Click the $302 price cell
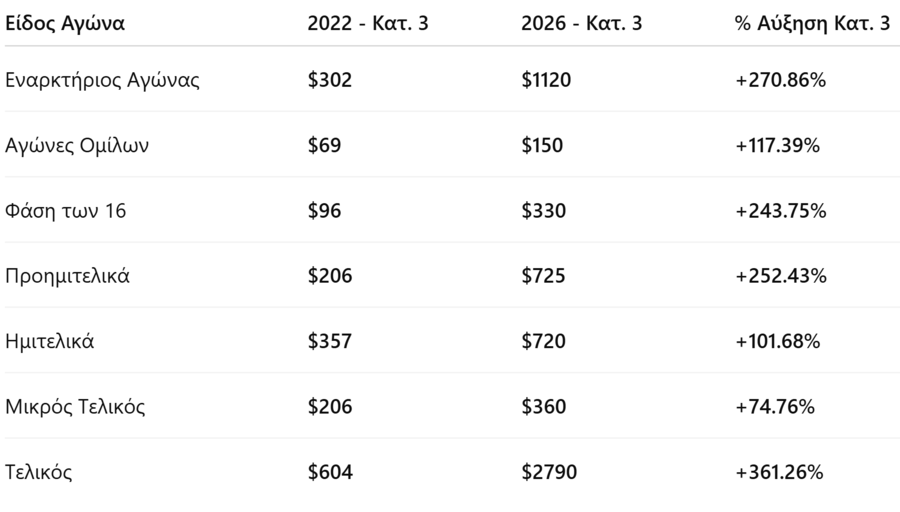Viewport: 900px width, 512px height. [330, 80]
